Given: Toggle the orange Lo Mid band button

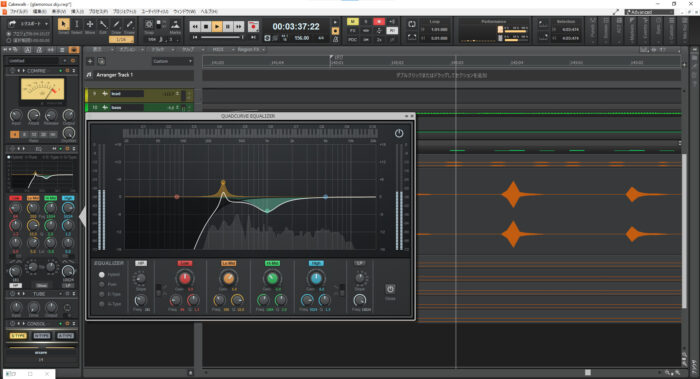Looking at the screenshot, I should 228,263.
